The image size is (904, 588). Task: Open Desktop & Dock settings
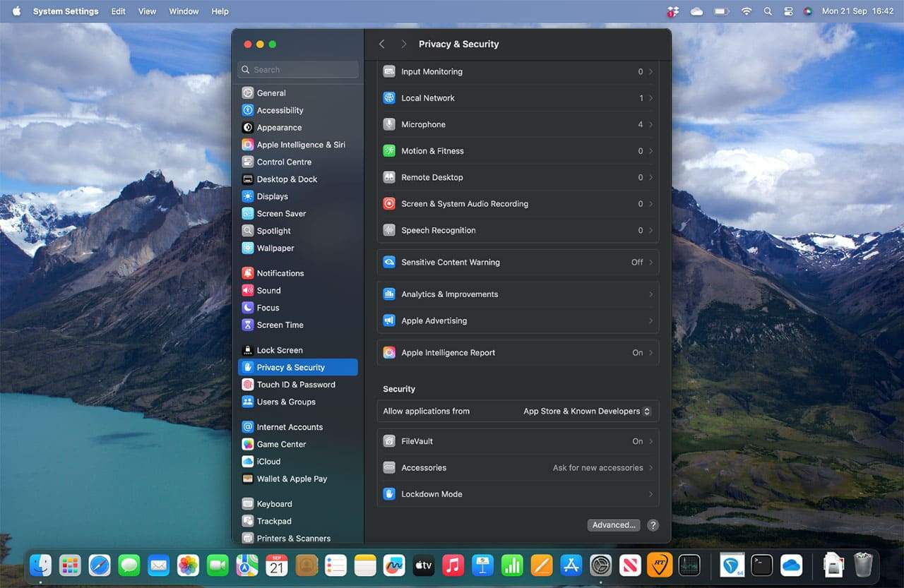298,179
